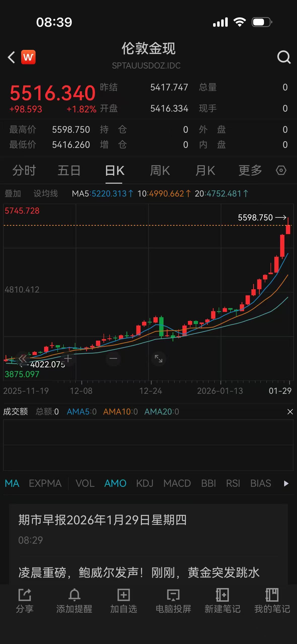Screen dimensions: 297x644
Task: Toggle the MA indicator
Action: tap(12, 483)
